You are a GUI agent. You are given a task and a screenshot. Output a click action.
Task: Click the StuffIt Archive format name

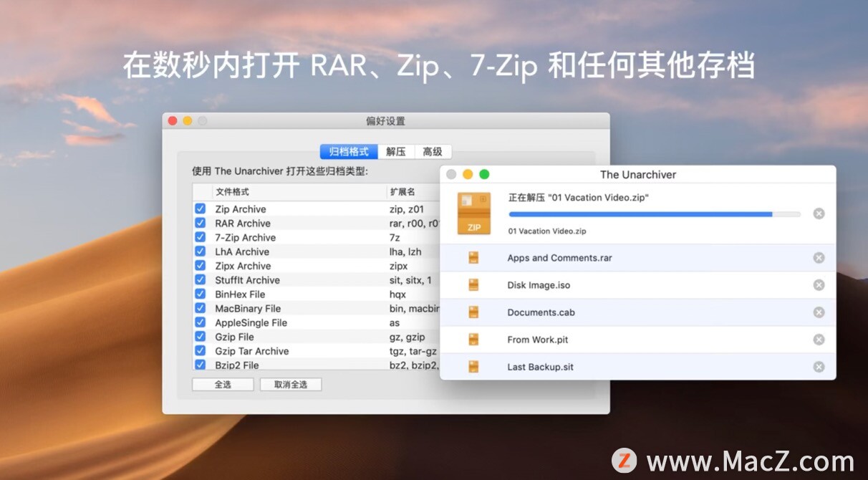tap(247, 280)
